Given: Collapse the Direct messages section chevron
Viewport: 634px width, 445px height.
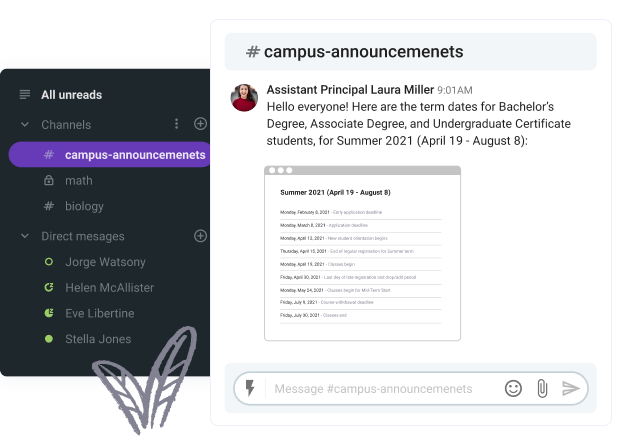Looking at the screenshot, I should click(25, 236).
